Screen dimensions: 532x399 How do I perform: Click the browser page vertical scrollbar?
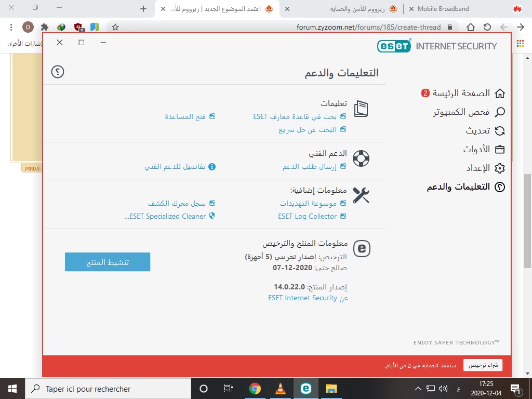coord(527,220)
